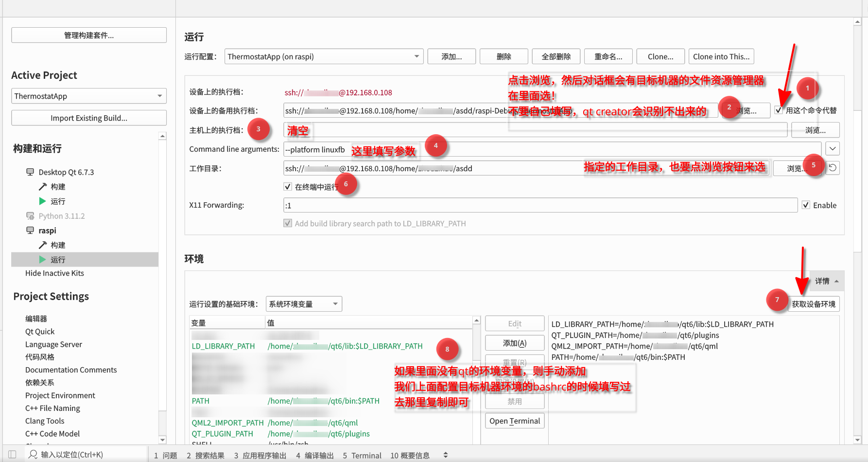
Task: Click the Open Terminal button
Action: pos(515,421)
